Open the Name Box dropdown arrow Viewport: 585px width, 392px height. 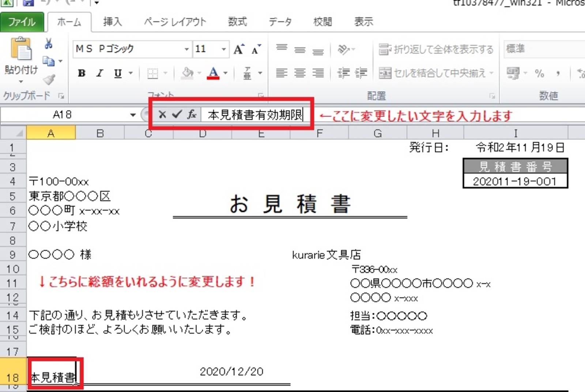133,115
